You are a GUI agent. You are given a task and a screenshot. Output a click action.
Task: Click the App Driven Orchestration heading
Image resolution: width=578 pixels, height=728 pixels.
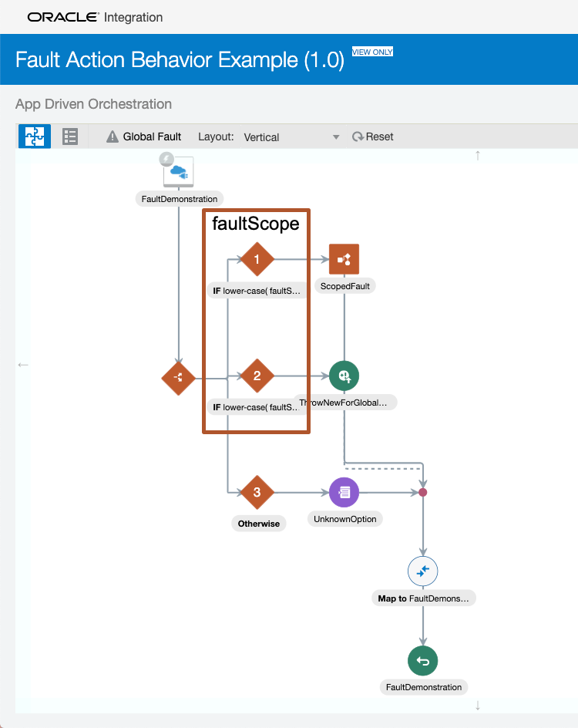(x=94, y=104)
